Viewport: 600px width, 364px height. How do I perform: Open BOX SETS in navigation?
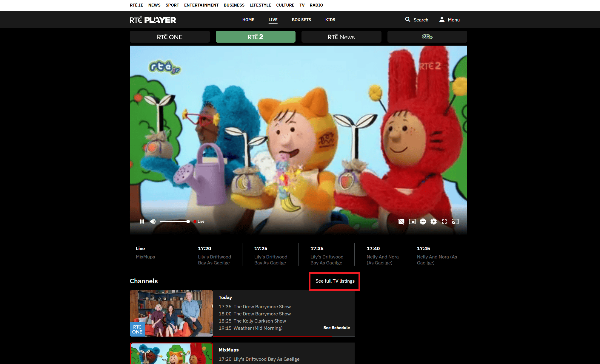pos(301,20)
